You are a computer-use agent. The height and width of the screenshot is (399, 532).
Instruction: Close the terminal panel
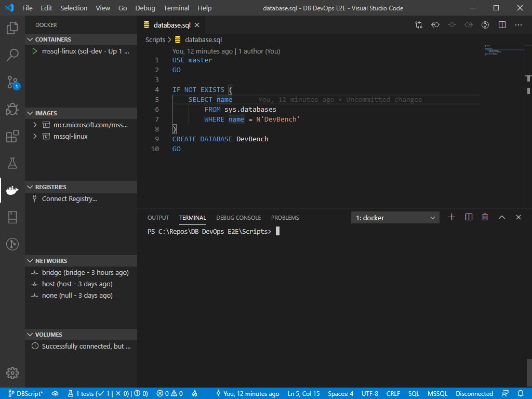point(518,217)
